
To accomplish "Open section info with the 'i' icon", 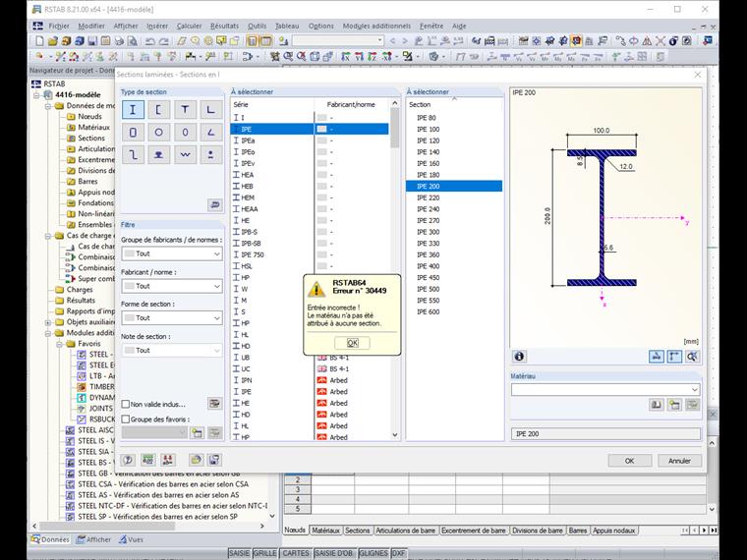I will click(519, 357).
